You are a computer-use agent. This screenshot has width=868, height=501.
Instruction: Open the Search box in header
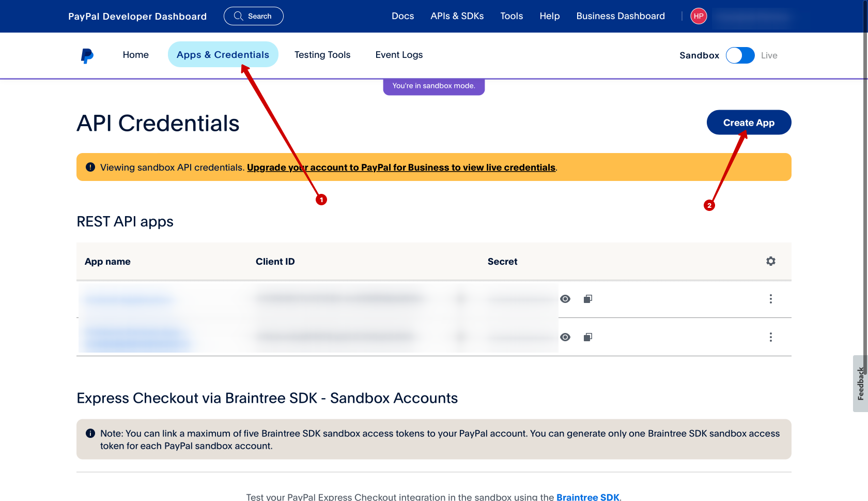pyautogui.click(x=254, y=16)
